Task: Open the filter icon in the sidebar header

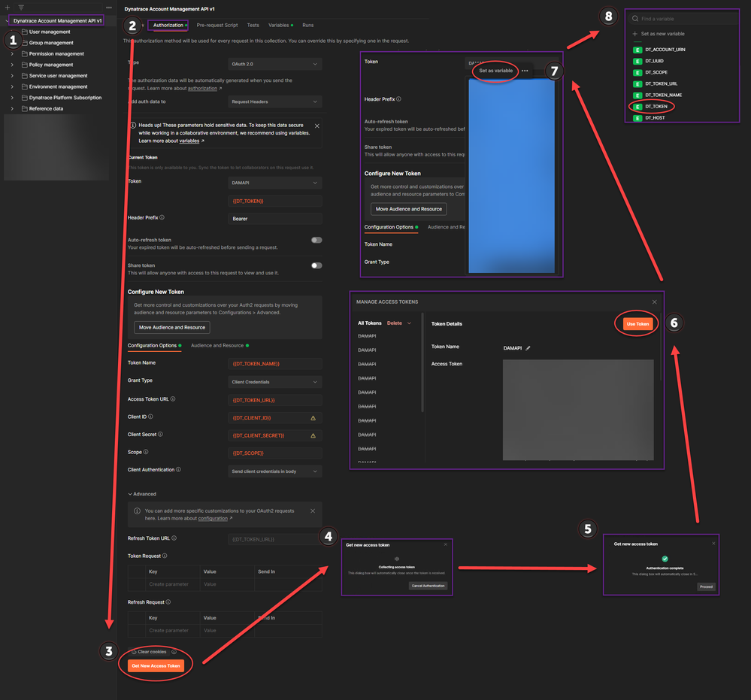Action: [x=21, y=8]
